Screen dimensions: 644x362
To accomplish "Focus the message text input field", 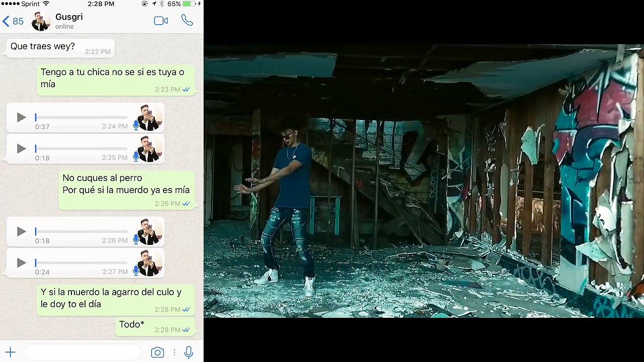I will click(83, 352).
